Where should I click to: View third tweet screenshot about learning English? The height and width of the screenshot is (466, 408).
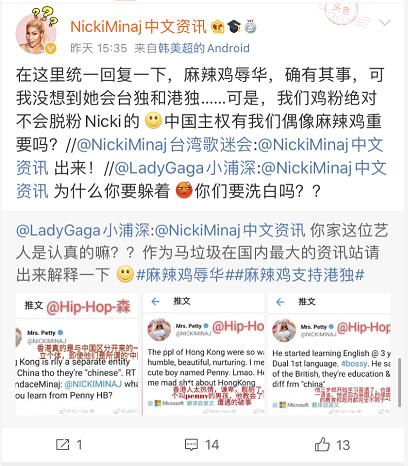(x=329, y=354)
